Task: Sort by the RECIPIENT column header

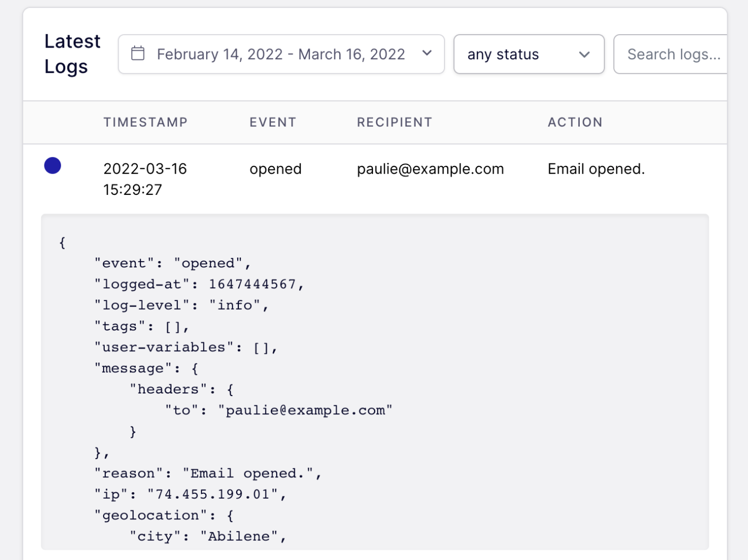Action: 394,122
